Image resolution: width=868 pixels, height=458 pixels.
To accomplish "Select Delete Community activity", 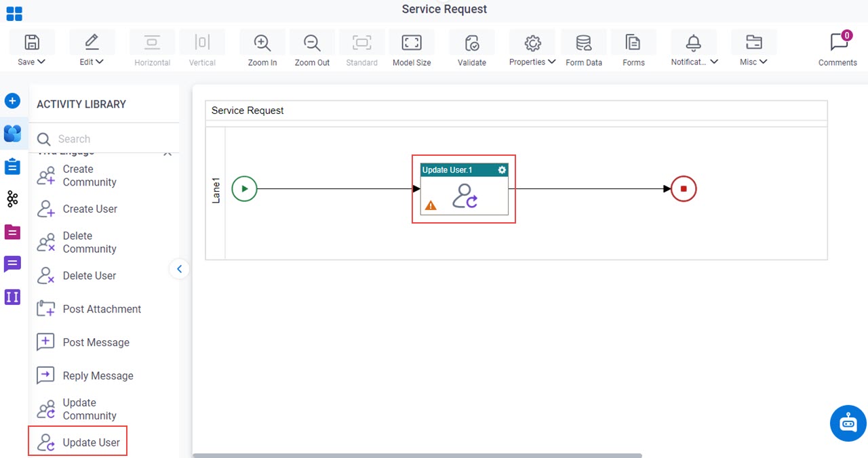I will click(x=77, y=243).
